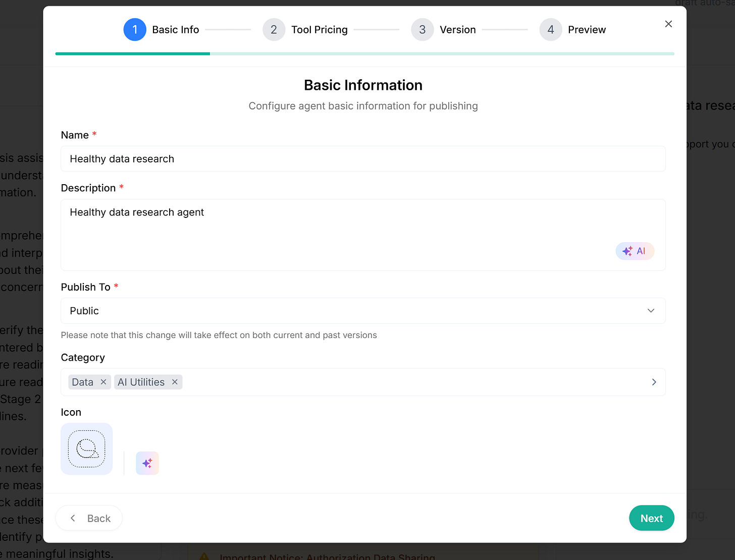Click into the Name input field
The image size is (735, 560).
(363, 159)
